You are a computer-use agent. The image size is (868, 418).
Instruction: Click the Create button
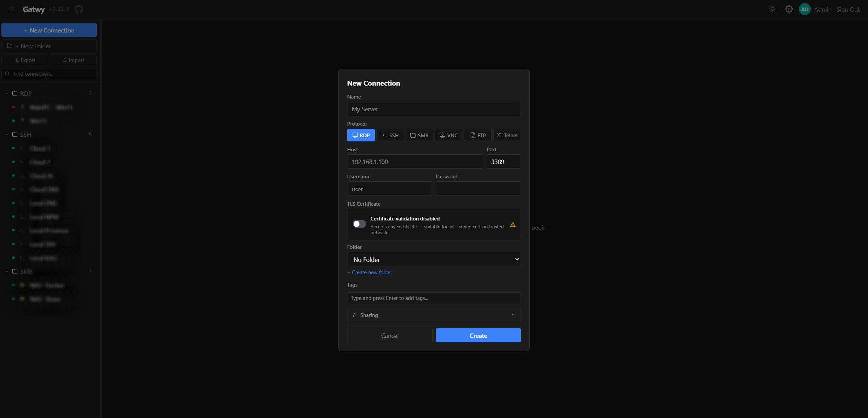[478, 335]
